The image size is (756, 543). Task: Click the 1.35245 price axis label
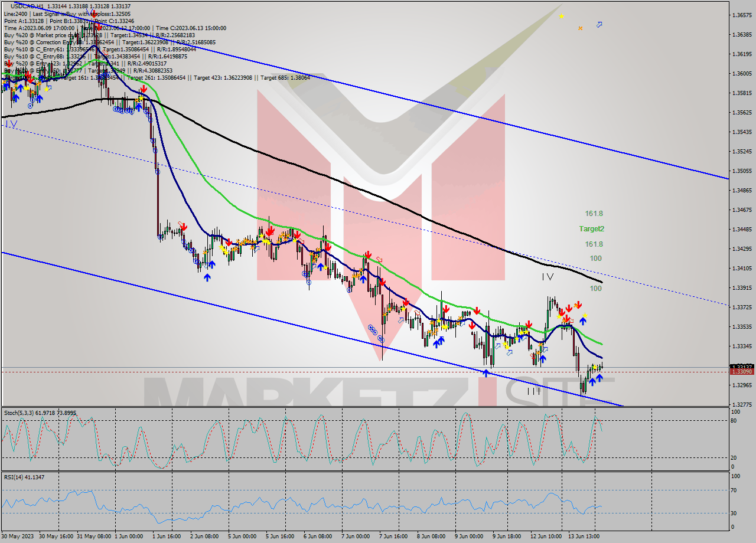(x=741, y=151)
